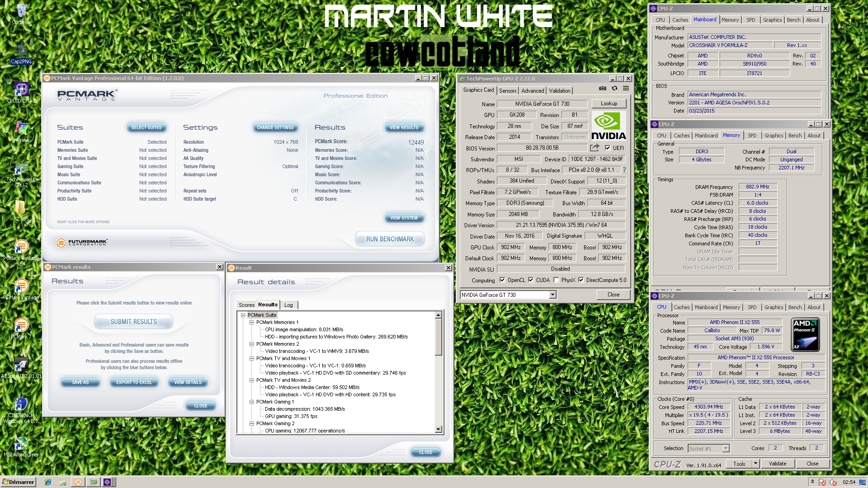The height and width of the screenshot is (488, 868).
Task: Toggle the UEFI checkbox in GPU-Z
Action: (x=608, y=148)
